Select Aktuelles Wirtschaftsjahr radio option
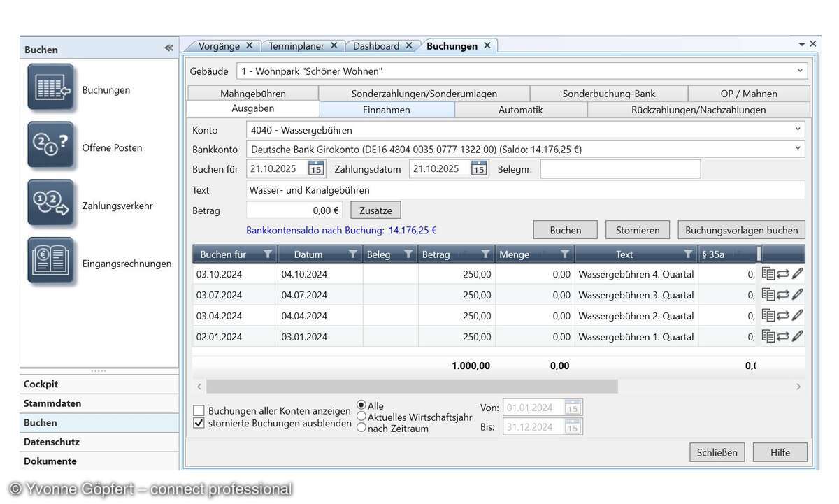 tap(361, 417)
